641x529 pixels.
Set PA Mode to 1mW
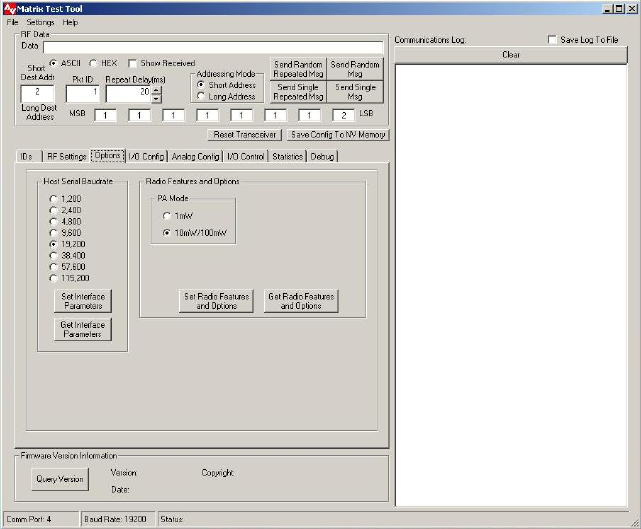(x=167, y=216)
